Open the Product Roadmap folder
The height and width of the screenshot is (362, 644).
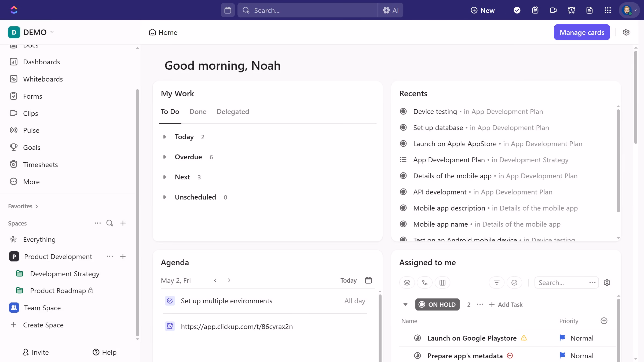(x=58, y=291)
